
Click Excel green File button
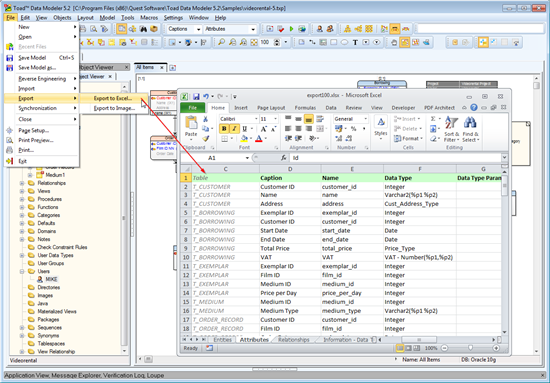tap(193, 108)
